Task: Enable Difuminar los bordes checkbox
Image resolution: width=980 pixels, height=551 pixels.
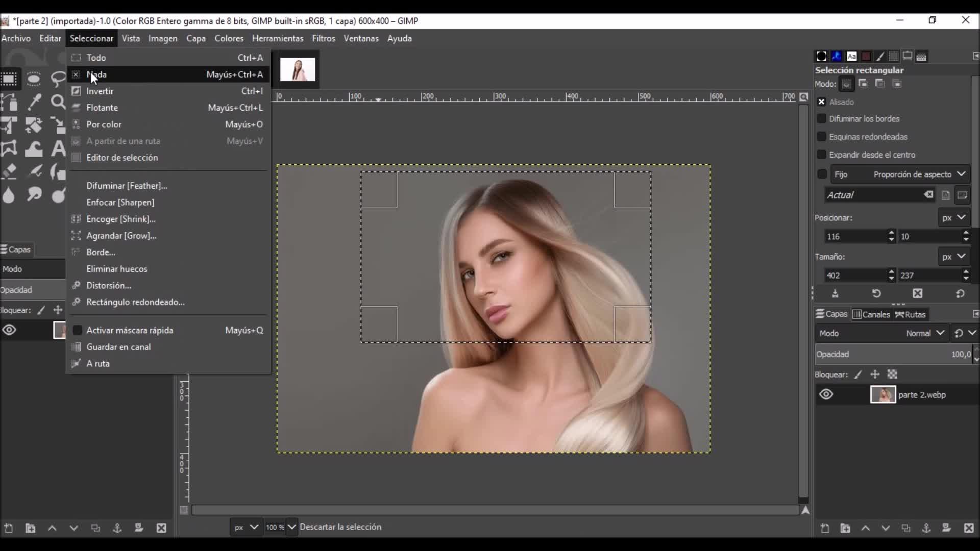Action: pyautogui.click(x=821, y=119)
